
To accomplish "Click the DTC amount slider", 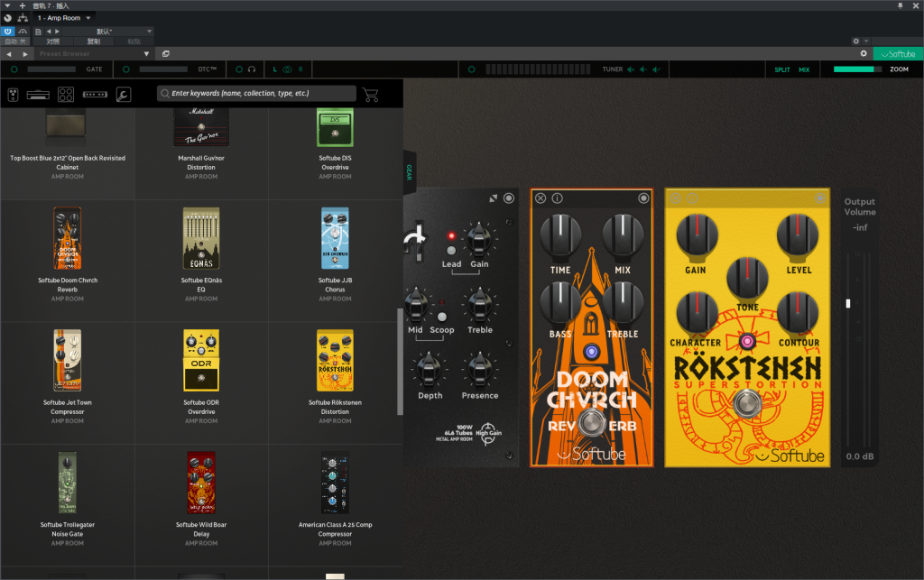I will (163, 69).
